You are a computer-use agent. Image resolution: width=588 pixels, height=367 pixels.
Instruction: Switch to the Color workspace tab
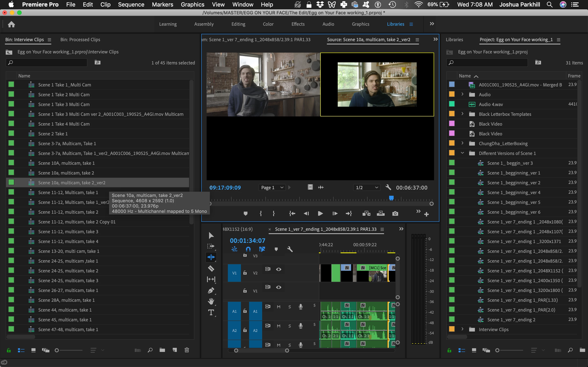point(268,24)
